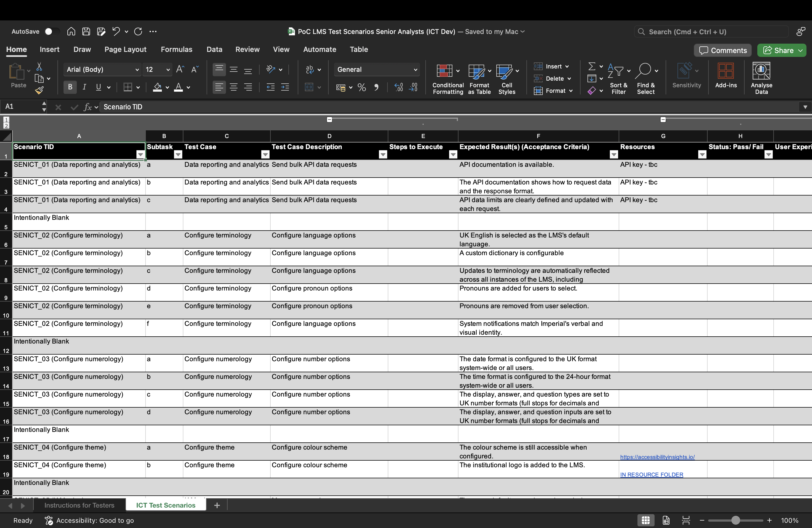Click the Format Painter brush icon
Viewport: 812px width, 528px height.
[x=39, y=90]
